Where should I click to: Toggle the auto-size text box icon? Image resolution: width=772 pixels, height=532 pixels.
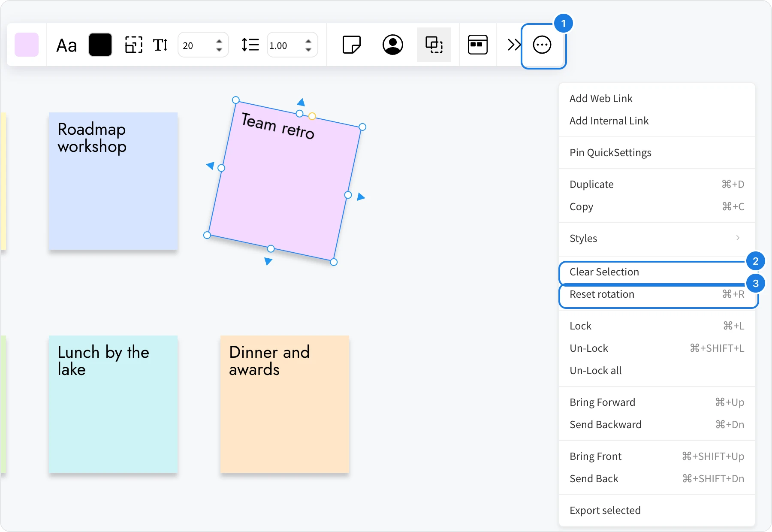134,45
